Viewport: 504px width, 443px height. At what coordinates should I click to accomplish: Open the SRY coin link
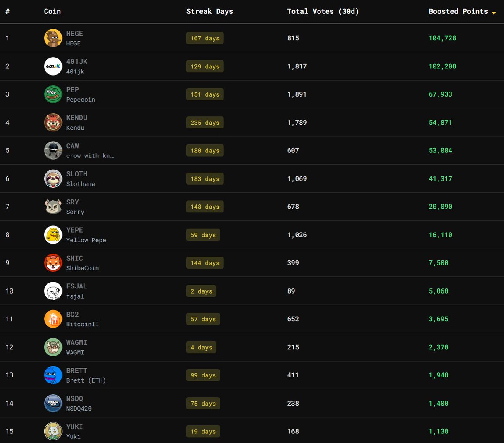(x=73, y=202)
